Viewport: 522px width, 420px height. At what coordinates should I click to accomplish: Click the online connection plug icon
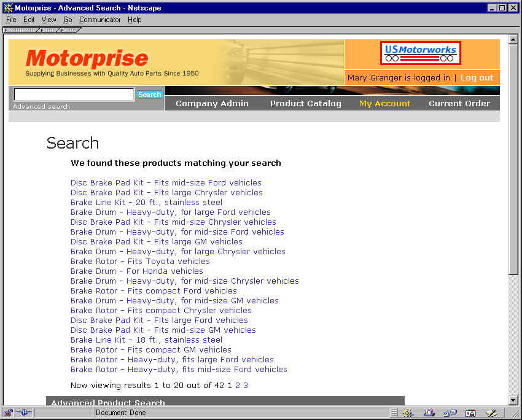click(23, 413)
